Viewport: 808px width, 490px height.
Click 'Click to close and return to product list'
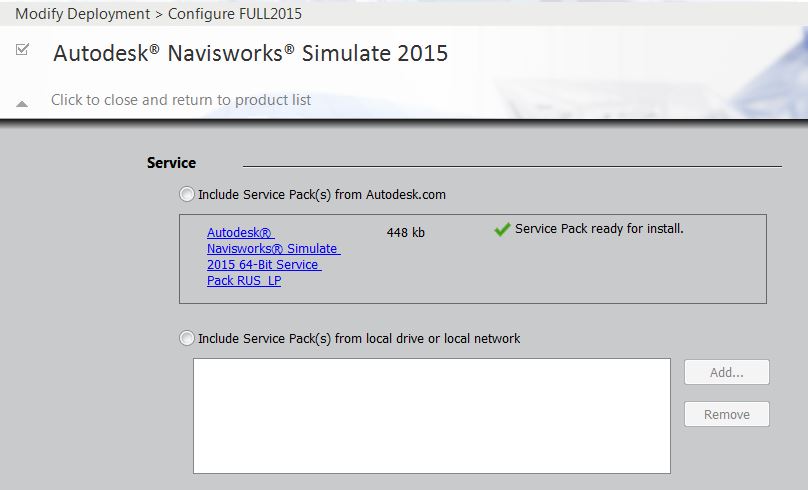pos(181,99)
